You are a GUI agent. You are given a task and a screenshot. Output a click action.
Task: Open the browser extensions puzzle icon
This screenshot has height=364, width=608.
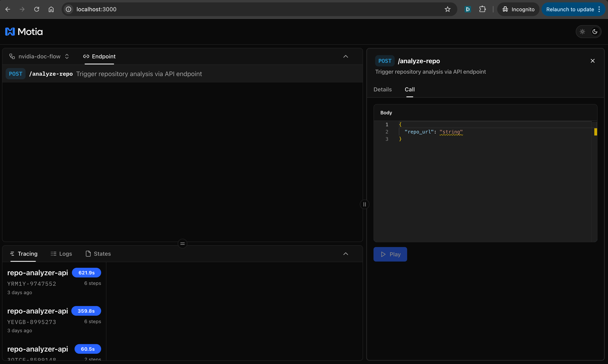[482, 9]
